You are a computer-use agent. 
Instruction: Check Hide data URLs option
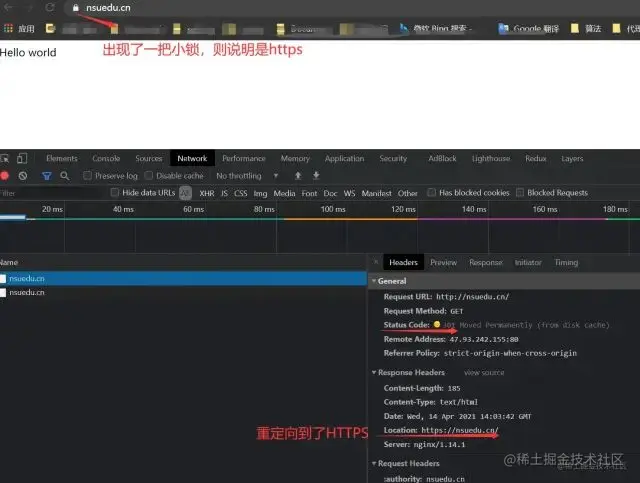[x=115, y=192]
